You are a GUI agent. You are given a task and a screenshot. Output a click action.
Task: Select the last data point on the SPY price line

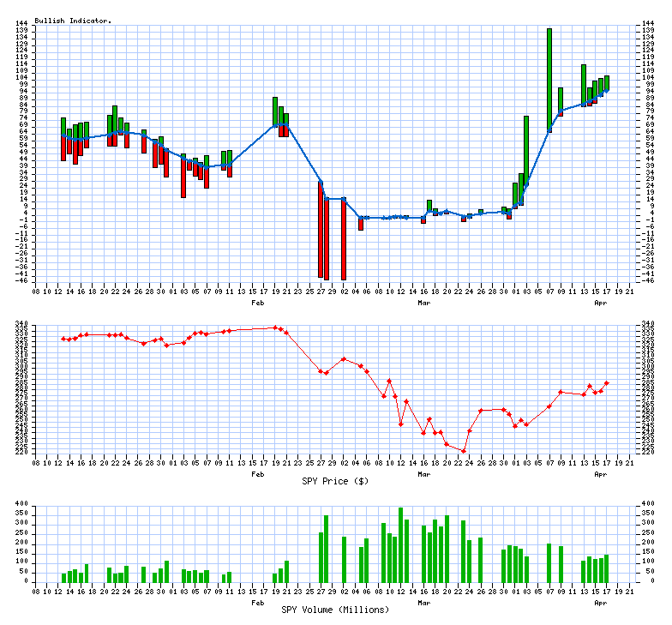coord(606,383)
